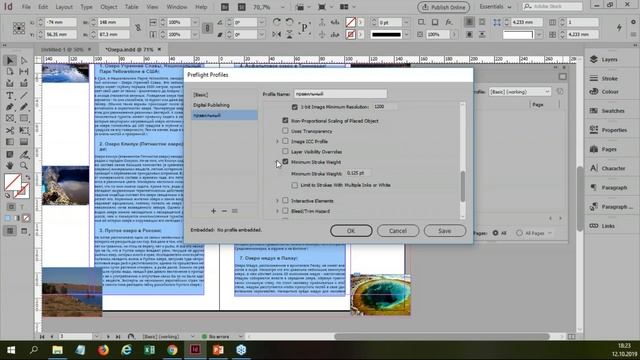This screenshot has height=360, width=640.
Task: Open the No errors preflight dropdown
Action: pos(240,337)
